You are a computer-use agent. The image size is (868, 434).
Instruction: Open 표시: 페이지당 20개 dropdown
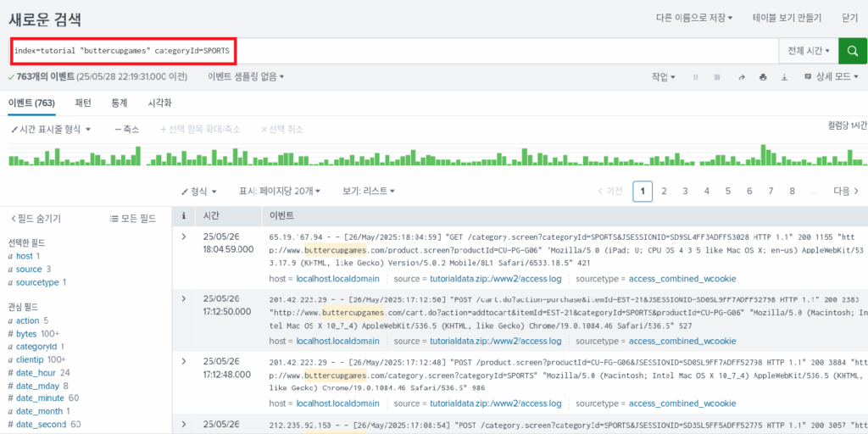pyautogui.click(x=280, y=191)
